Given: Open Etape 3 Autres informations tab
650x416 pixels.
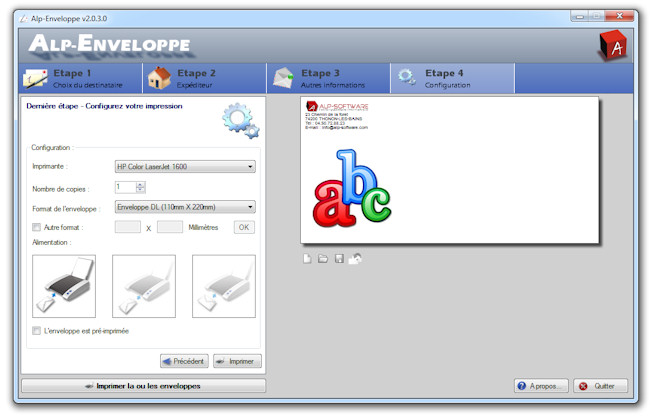Looking at the screenshot, I should point(329,78).
